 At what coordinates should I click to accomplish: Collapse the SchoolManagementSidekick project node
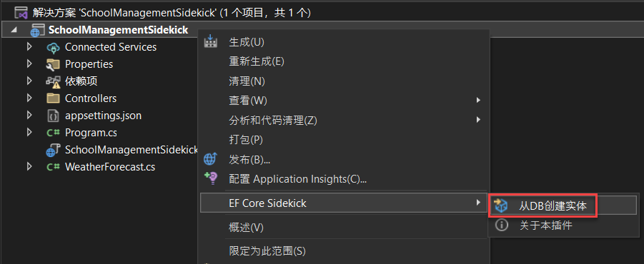coord(16,30)
